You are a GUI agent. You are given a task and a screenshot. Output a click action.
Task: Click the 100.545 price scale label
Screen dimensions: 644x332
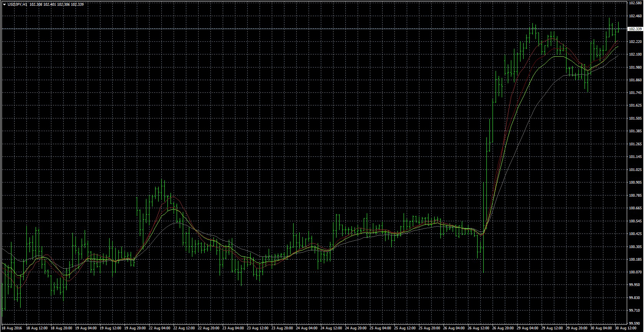(636, 221)
